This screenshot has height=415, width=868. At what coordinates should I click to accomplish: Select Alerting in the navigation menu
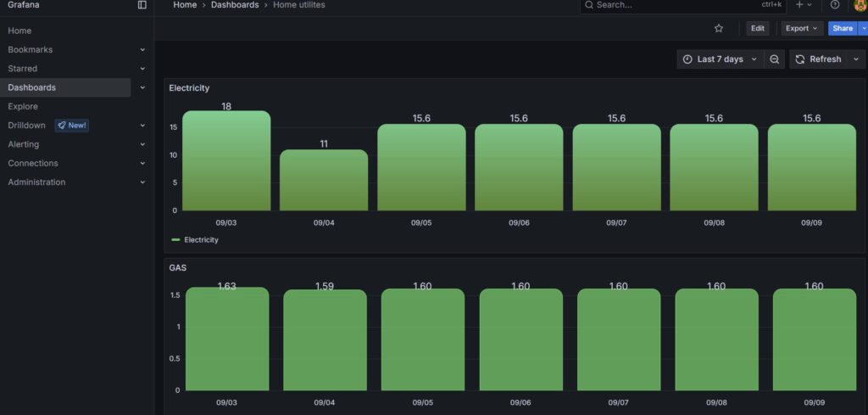(24, 144)
